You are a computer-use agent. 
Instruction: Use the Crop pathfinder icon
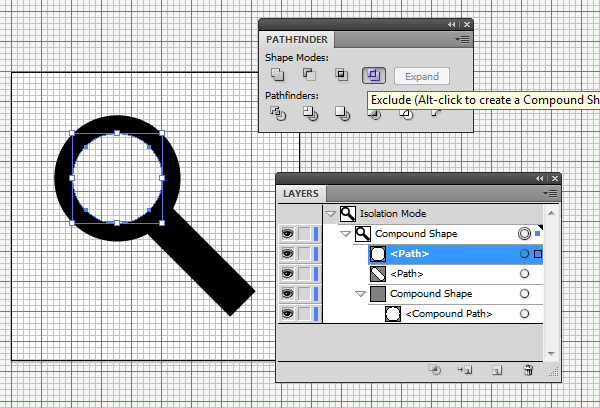[375, 114]
